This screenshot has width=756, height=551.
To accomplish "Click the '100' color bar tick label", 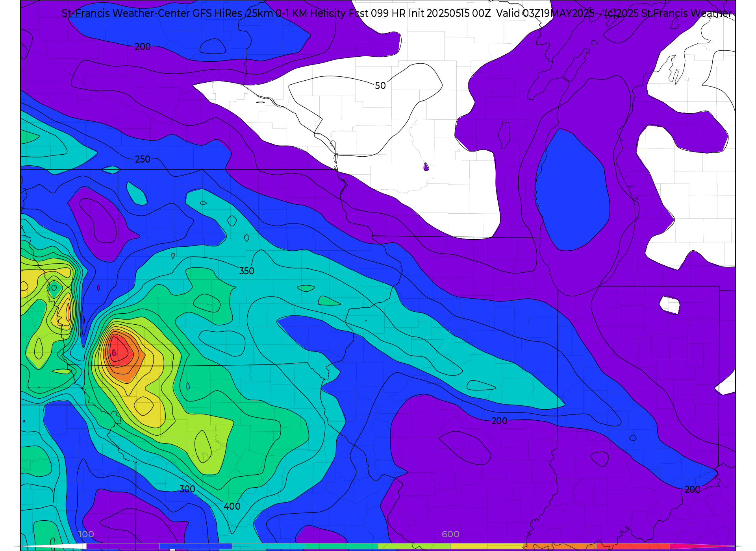I will pos(86,534).
